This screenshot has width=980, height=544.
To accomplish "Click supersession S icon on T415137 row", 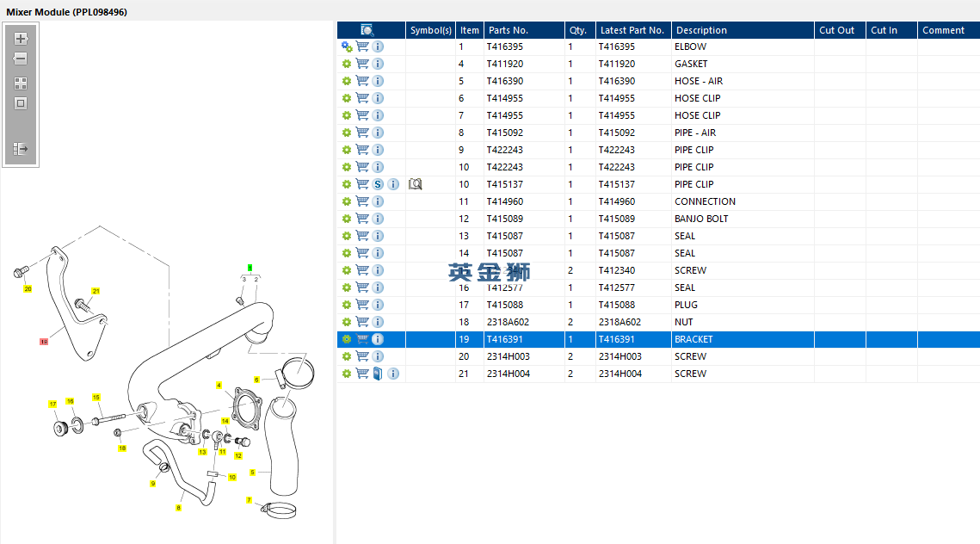I will (378, 184).
